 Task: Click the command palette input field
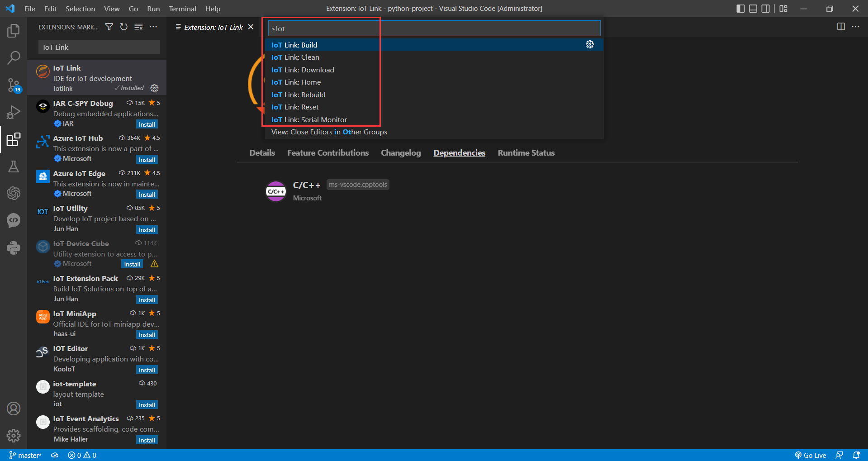pos(434,29)
